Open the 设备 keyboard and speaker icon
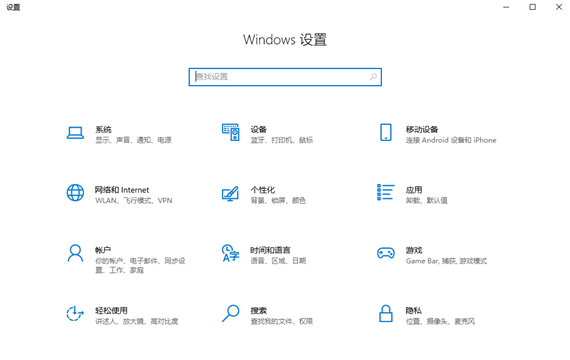This screenshot has height=360, width=570. (x=231, y=132)
